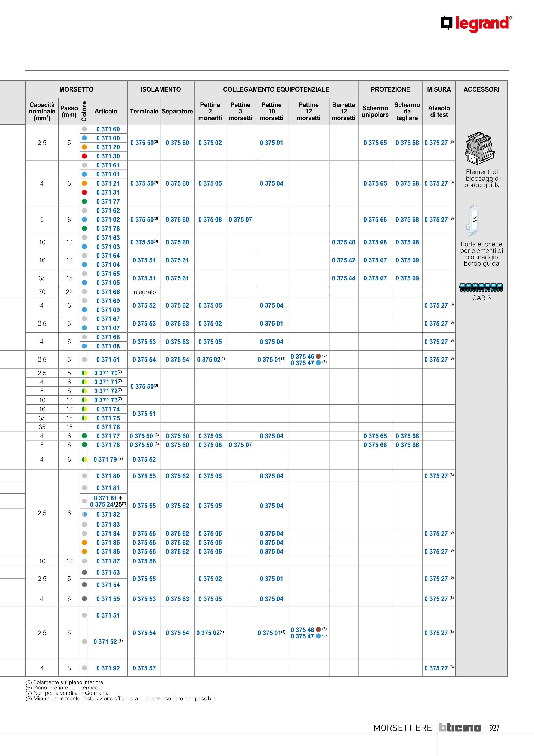Click the half-blue dot beside 0 371 82

click(84, 514)
